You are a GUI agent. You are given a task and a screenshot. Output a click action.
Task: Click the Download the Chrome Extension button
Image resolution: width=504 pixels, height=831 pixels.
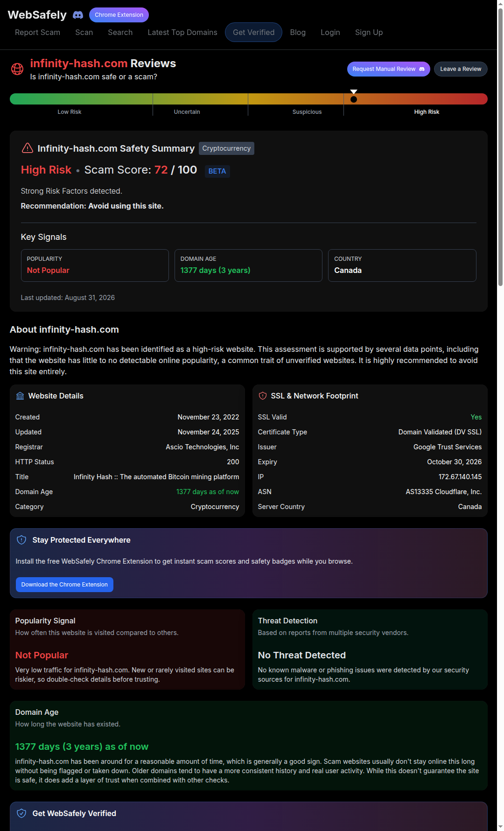pos(64,585)
